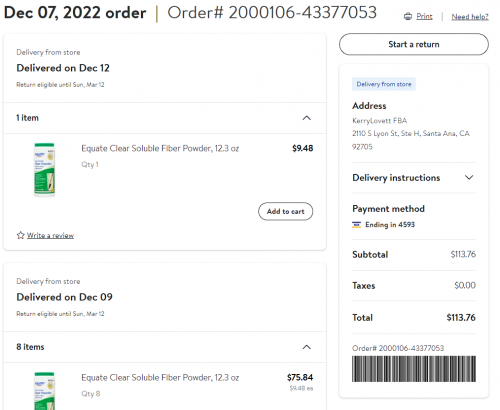
Task: Click the printer icon next to Print
Action: (x=408, y=16)
